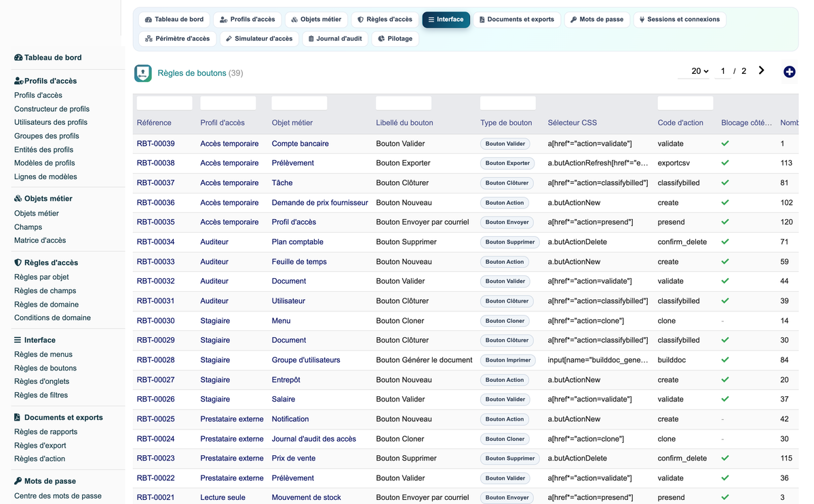The width and height of the screenshot is (814, 504).
Task: Focus the Libellé du bouton filter field
Action: point(404,103)
